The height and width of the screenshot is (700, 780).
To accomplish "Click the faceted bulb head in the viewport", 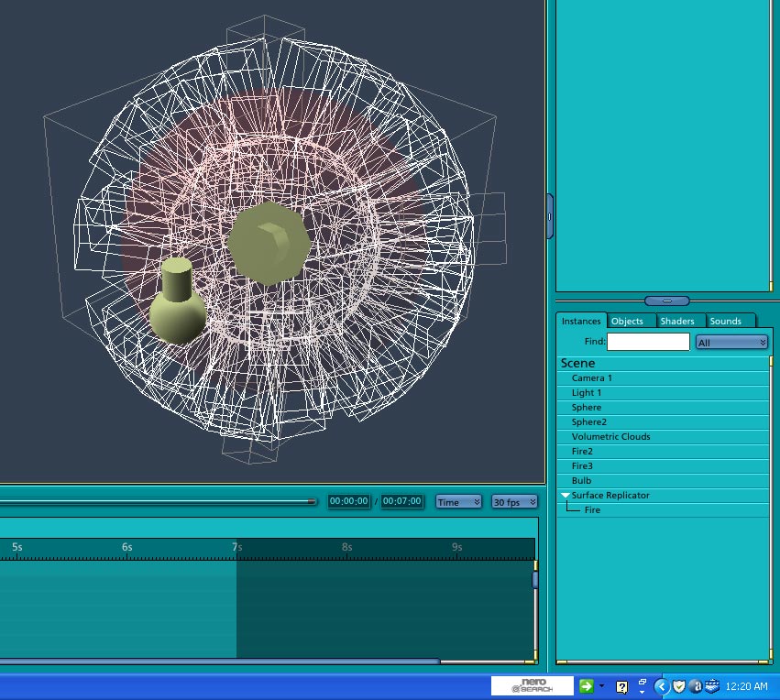I will tap(269, 243).
